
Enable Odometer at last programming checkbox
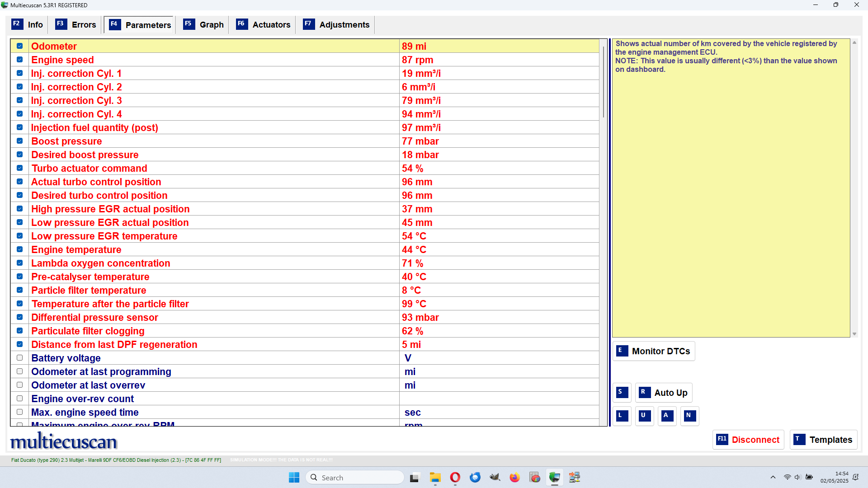(x=19, y=371)
